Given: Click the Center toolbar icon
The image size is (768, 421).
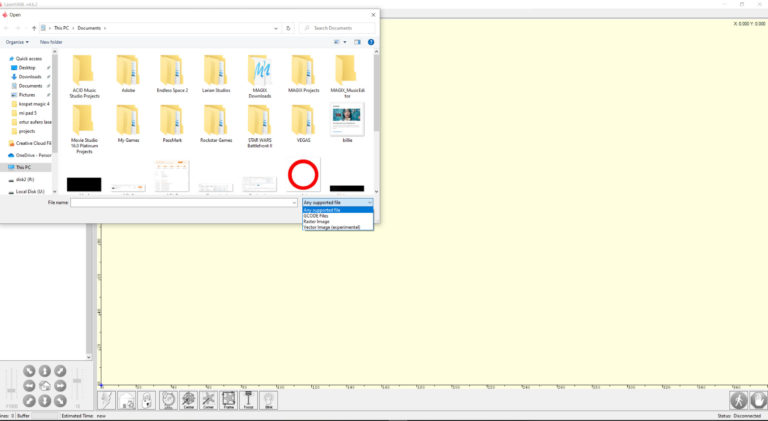Looking at the screenshot, I should point(189,399).
